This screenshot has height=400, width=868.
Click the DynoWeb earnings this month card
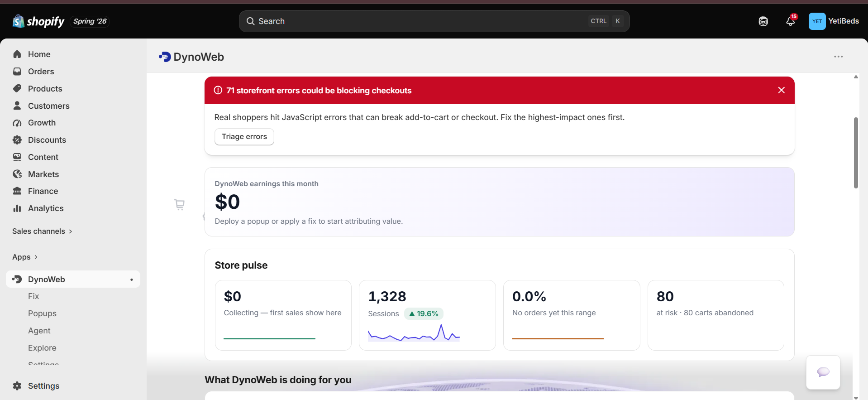click(500, 202)
